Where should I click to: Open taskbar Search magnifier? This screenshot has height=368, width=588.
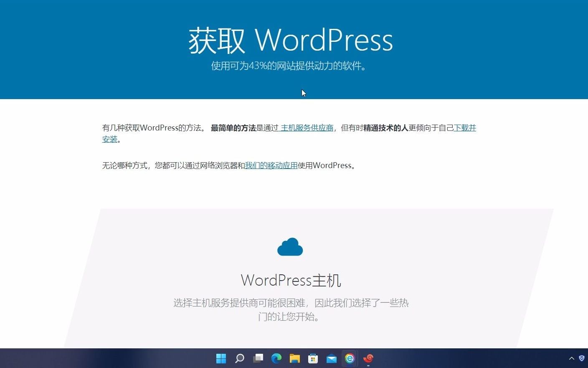point(240,358)
